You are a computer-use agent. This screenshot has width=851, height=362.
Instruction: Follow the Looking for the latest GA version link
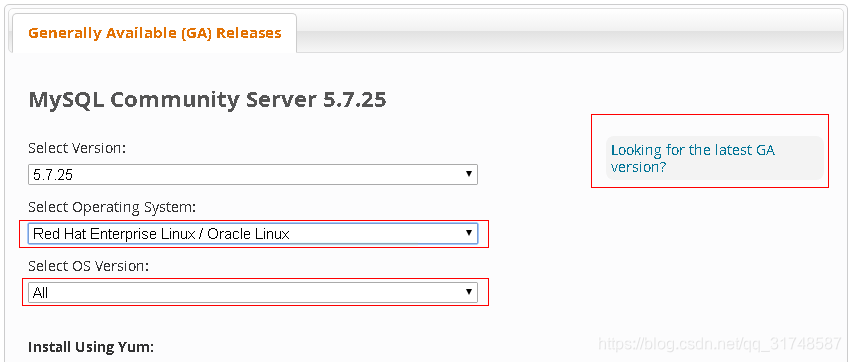[x=693, y=158]
